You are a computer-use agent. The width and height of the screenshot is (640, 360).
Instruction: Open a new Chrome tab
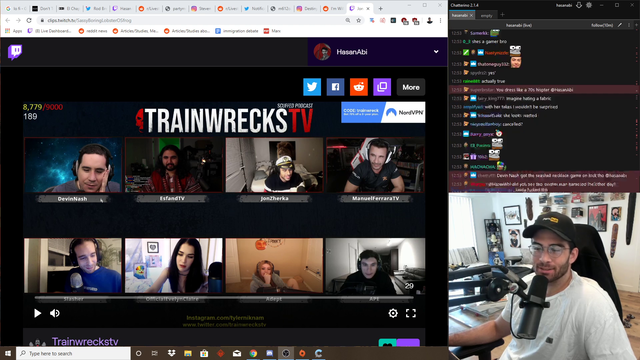380,8
